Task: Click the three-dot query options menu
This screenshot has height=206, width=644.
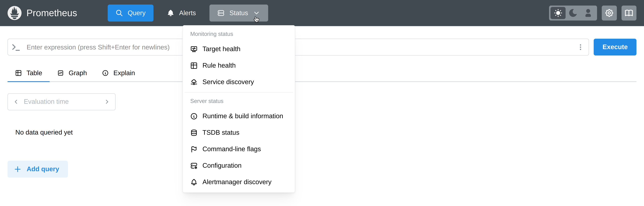Action: coord(580,47)
